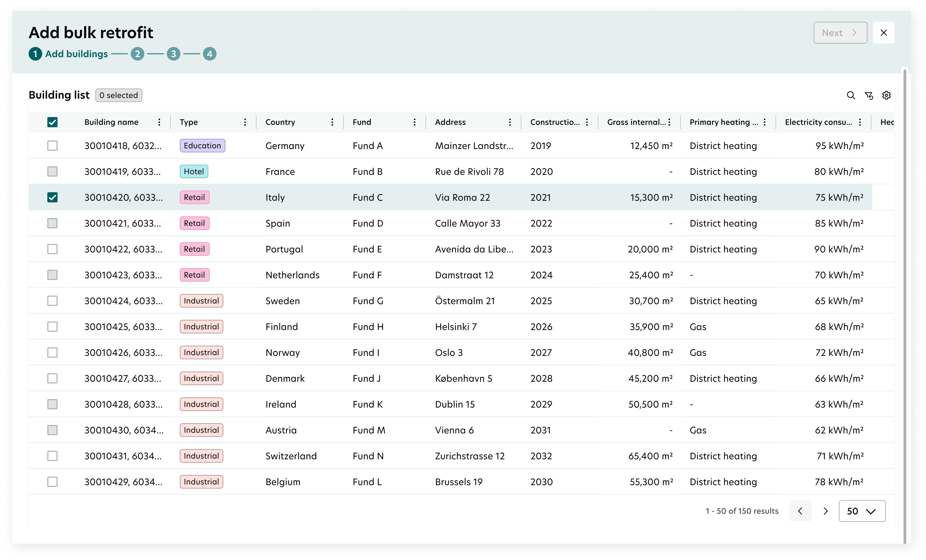
Task: Jump to step 4 in the stepper
Action: (210, 54)
